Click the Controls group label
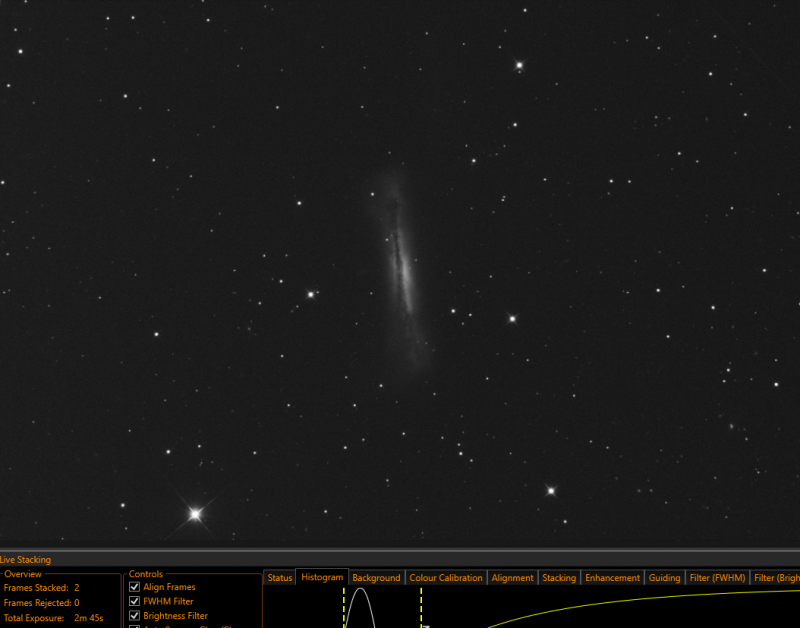Screen dimensions: 800x628 click(x=145, y=574)
